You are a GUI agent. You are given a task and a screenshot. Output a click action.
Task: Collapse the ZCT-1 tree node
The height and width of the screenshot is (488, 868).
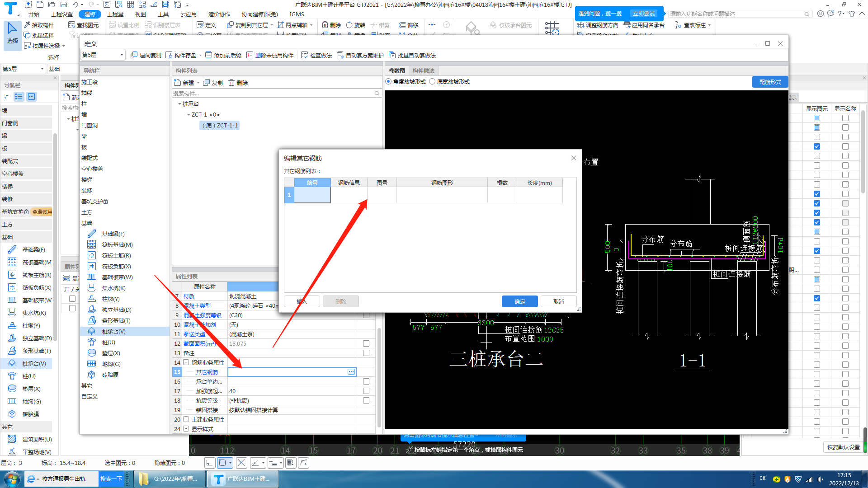pyautogui.click(x=189, y=115)
